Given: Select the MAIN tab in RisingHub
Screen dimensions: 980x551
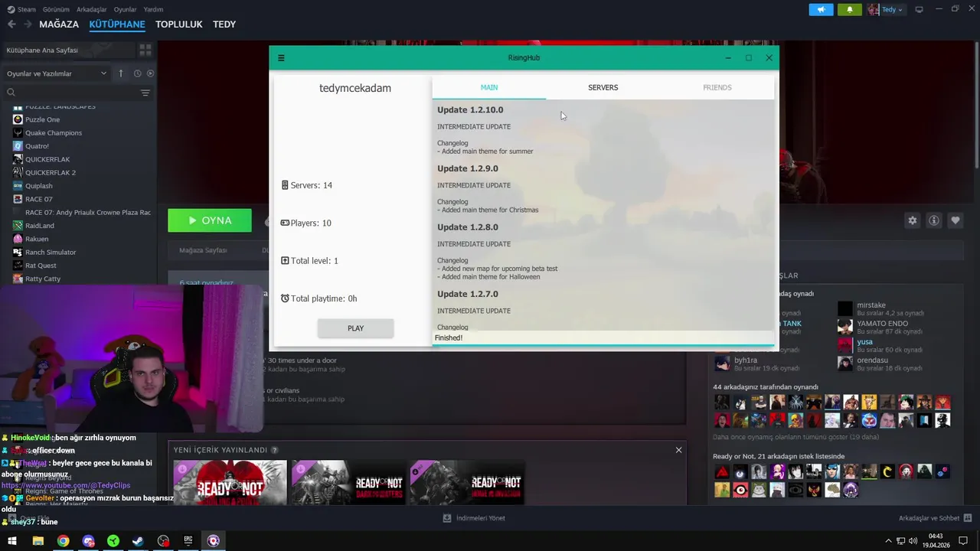Looking at the screenshot, I should click(488, 87).
